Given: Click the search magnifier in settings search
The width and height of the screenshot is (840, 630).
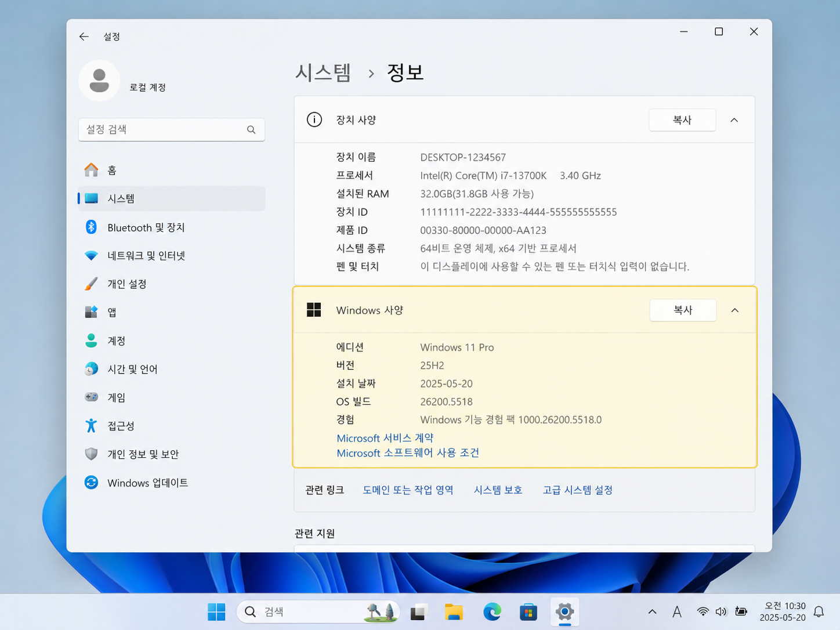Looking at the screenshot, I should (251, 129).
